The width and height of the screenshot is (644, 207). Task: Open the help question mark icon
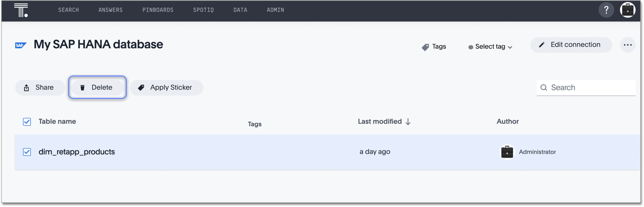click(606, 10)
